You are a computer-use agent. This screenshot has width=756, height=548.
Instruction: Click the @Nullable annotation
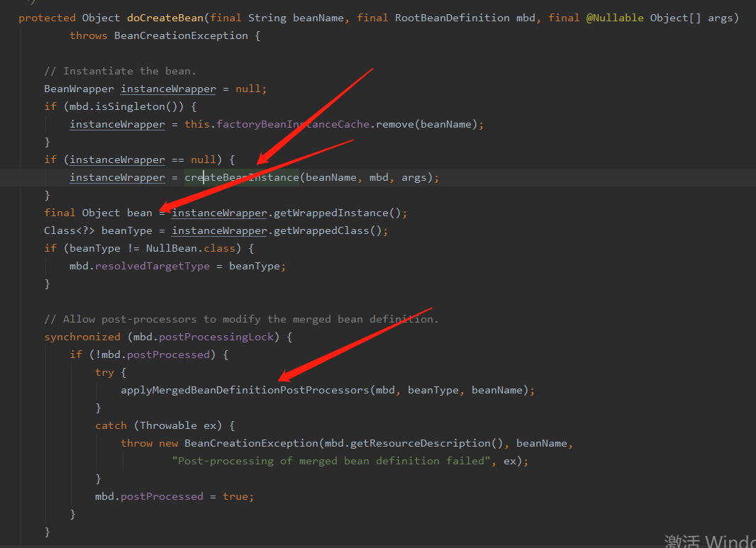[x=615, y=18]
